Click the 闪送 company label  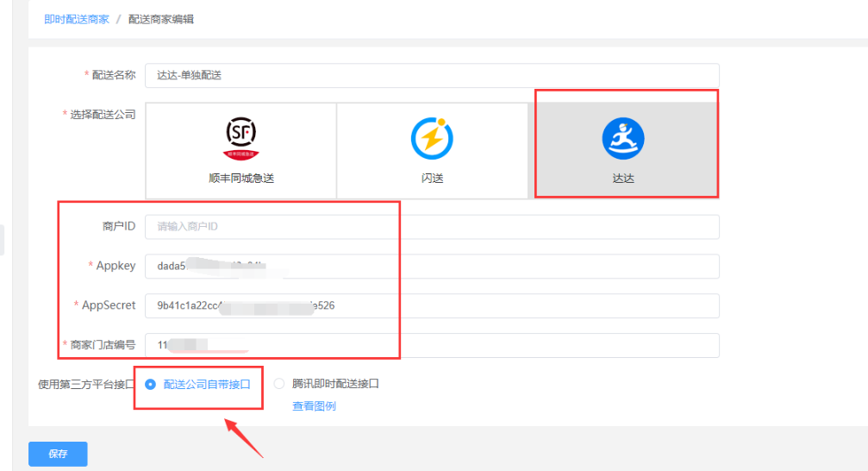(432, 179)
